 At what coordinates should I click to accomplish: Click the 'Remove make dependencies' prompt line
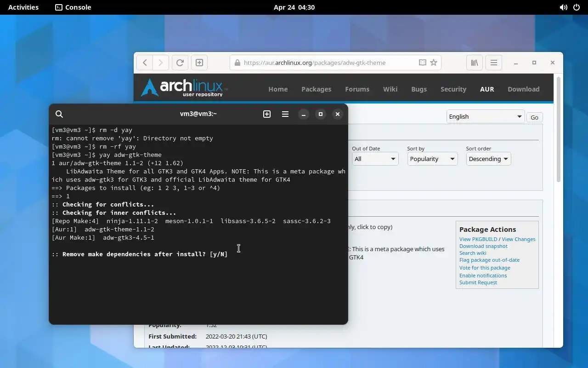point(140,254)
